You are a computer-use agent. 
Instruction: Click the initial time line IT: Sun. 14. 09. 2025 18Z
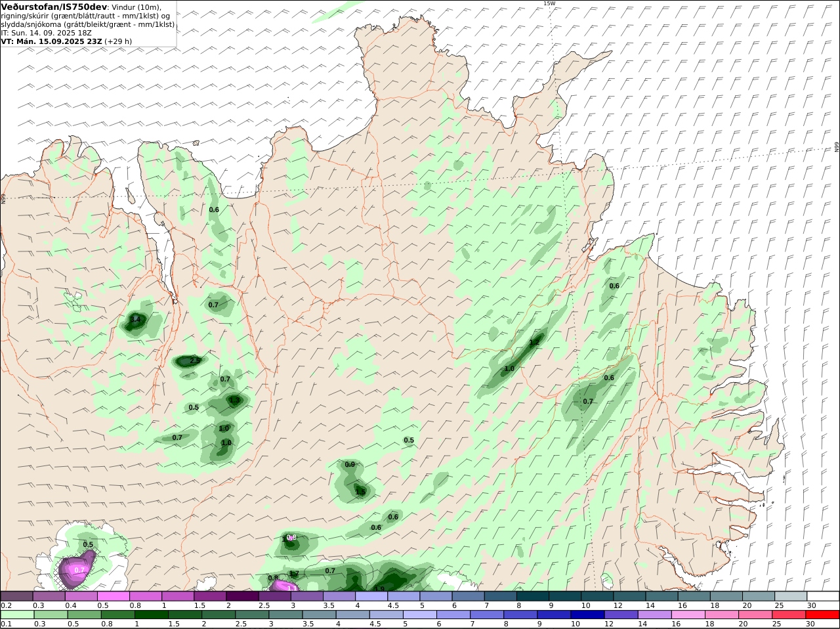pyautogui.click(x=47, y=33)
